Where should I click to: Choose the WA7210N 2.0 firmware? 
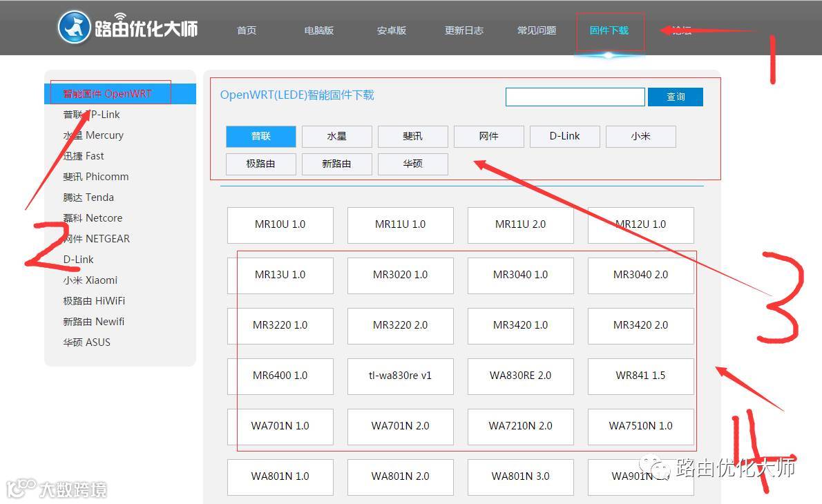point(521,426)
